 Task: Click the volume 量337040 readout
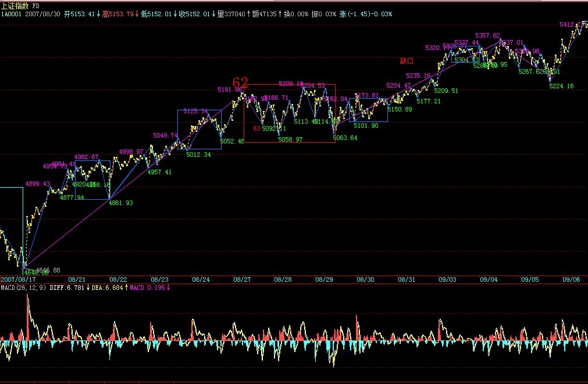tap(231, 13)
